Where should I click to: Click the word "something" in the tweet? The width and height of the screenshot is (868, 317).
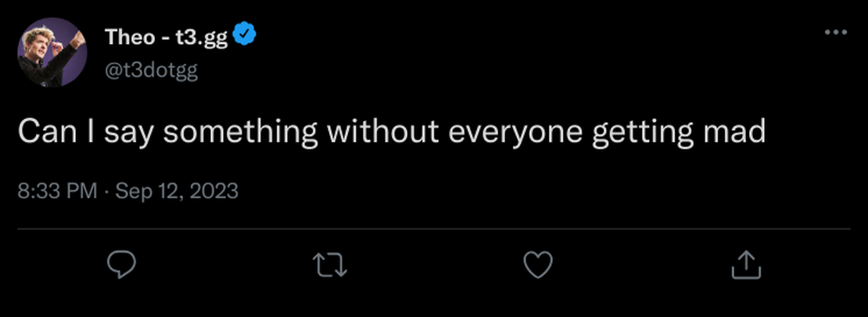tap(240, 131)
